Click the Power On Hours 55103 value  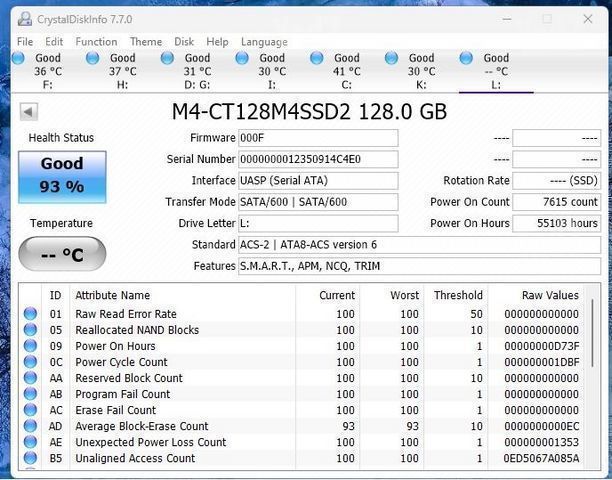pyautogui.click(x=557, y=223)
